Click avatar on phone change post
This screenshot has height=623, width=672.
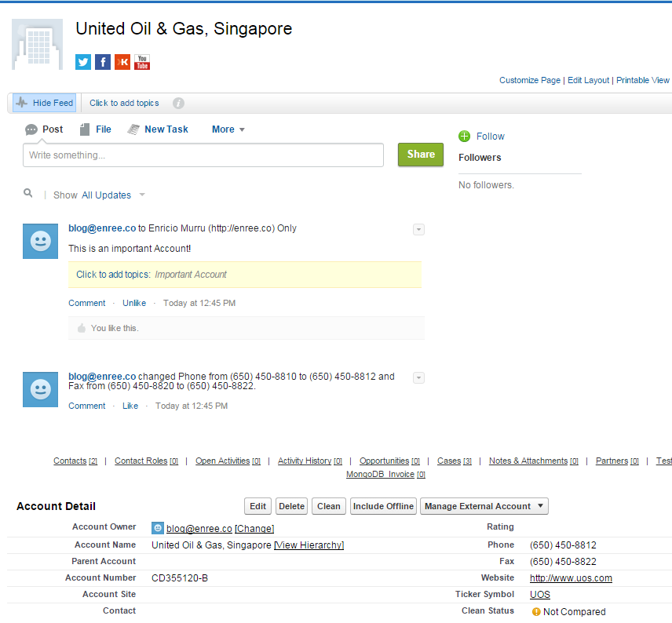coord(40,389)
